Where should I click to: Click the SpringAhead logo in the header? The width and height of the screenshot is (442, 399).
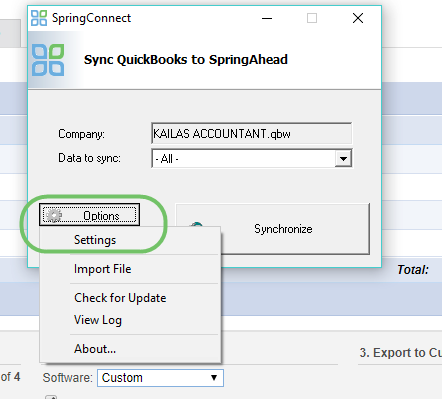48,60
